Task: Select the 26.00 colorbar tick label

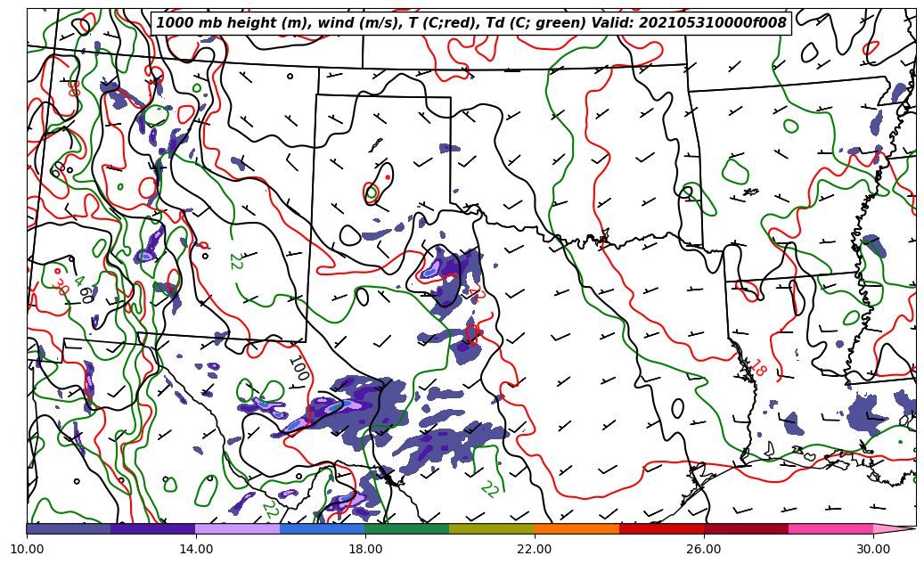Action: pos(704,549)
